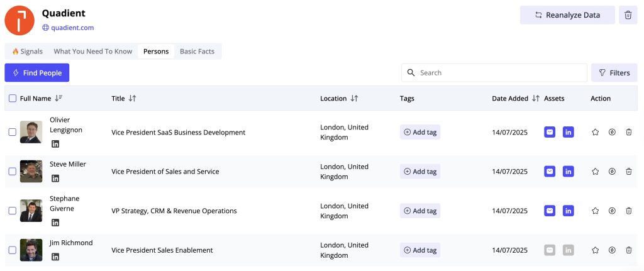Click title 'Vice President Sales Enablement'
Viewport: 644px width, 271px height.
coord(162,250)
